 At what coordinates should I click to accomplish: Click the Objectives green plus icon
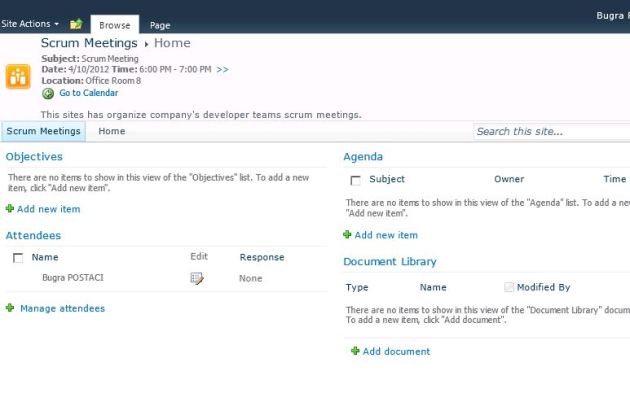pyautogui.click(x=10, y=209)
